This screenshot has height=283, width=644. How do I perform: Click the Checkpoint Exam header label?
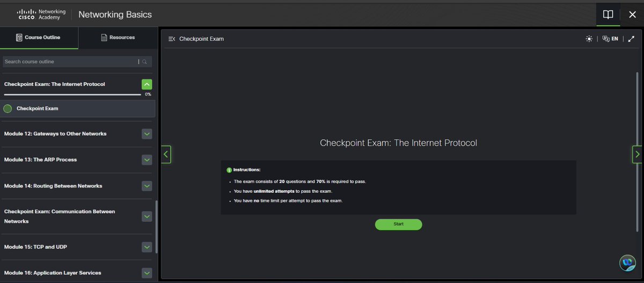(x=201, y=39)
